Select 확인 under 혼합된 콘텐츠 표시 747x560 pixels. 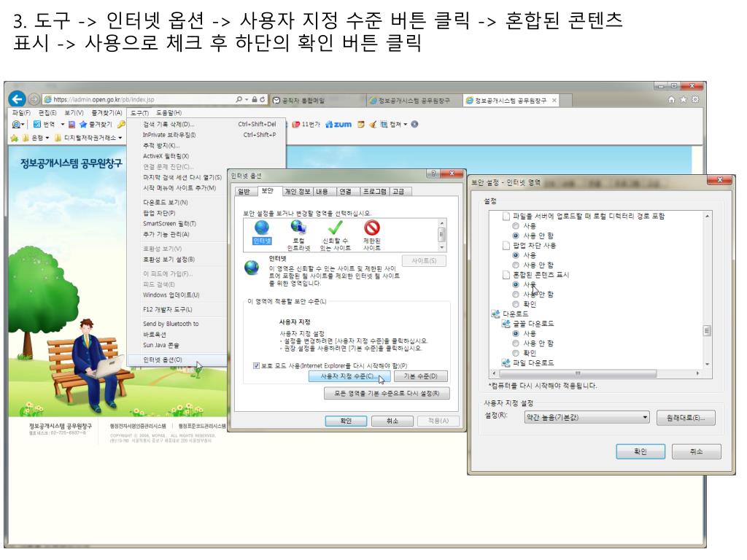tap(516, 304)
